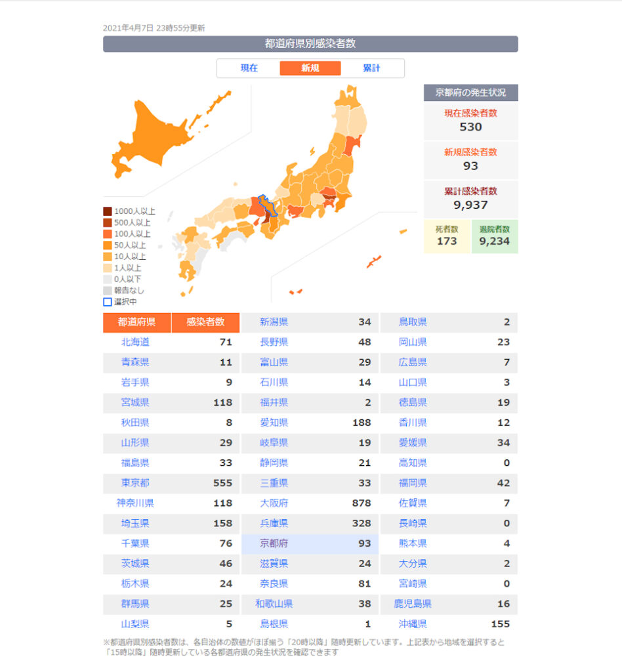Open the 千葉県 prefecture link
The width and height of the screenshot is (622, 672).
click(x=135, y=543)
